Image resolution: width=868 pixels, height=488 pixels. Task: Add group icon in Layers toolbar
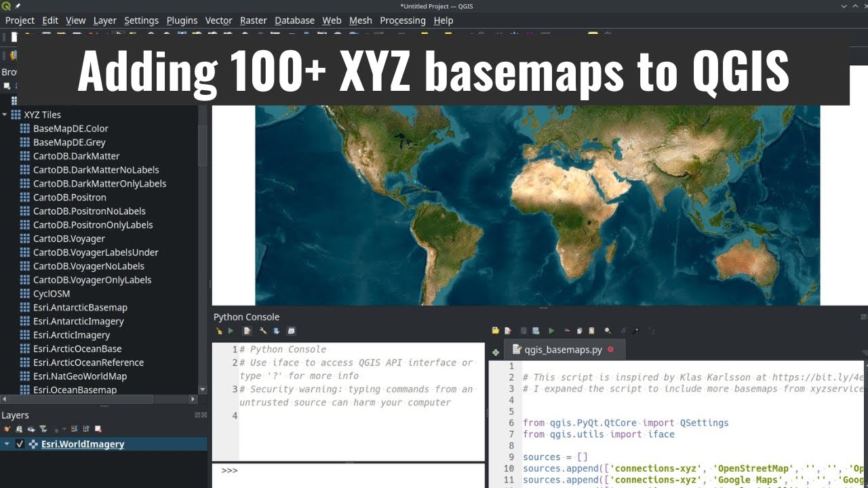19,429
